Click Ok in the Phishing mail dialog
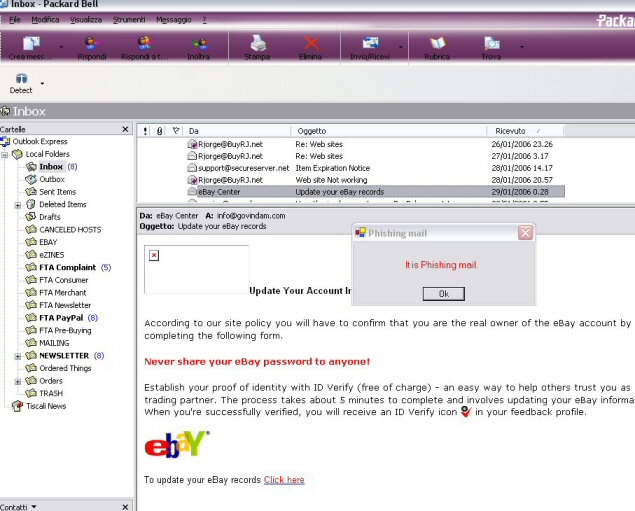 (x=444, y=294)
